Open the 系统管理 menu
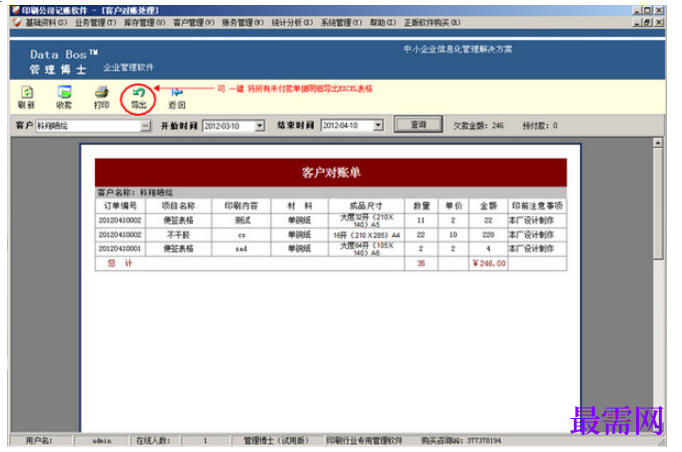This screenshot has width=682, height=452. coord(341,22)
